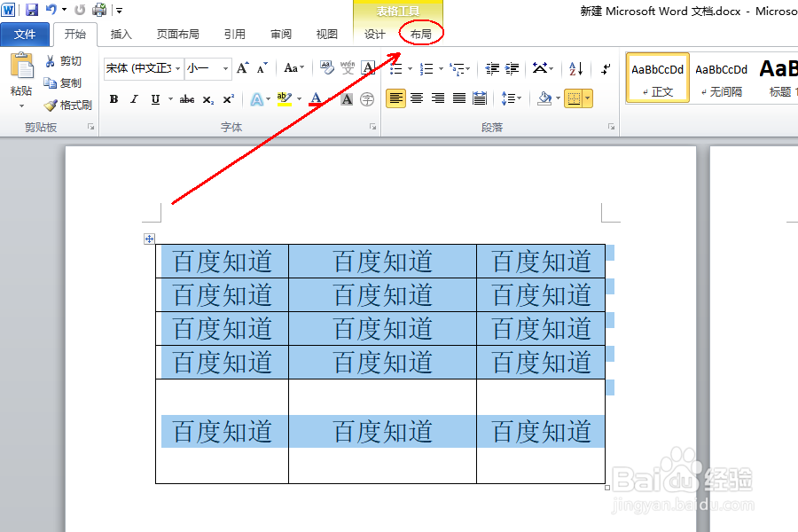Click the 剪切 cut button
Image resolution: width=798 pixels, height=532 pixels.
pos(63,61)
